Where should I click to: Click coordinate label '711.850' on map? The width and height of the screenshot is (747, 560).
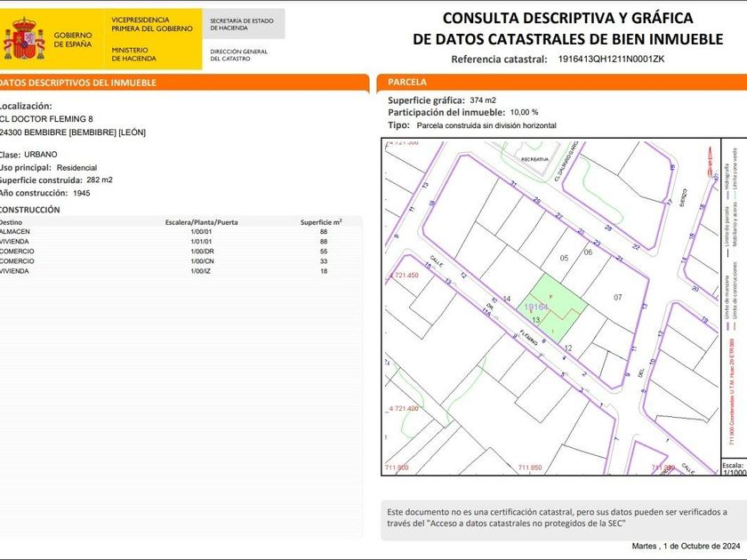tap(530, 468)
